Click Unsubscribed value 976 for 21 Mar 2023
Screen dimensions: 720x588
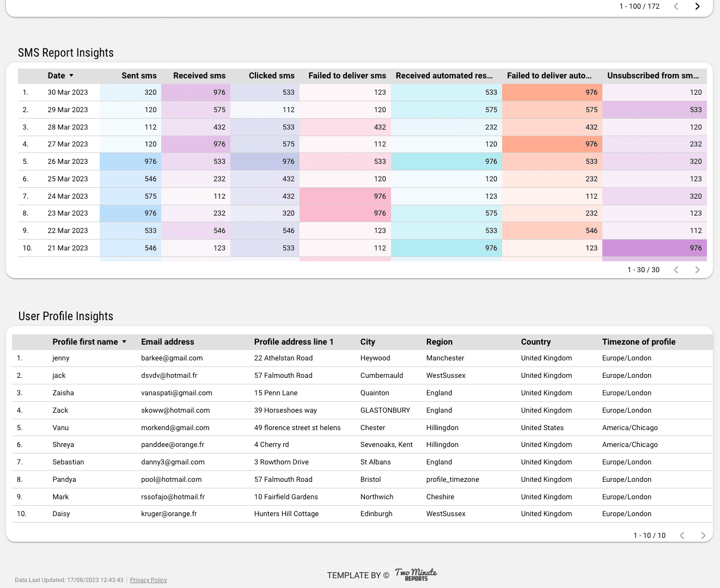696,248
